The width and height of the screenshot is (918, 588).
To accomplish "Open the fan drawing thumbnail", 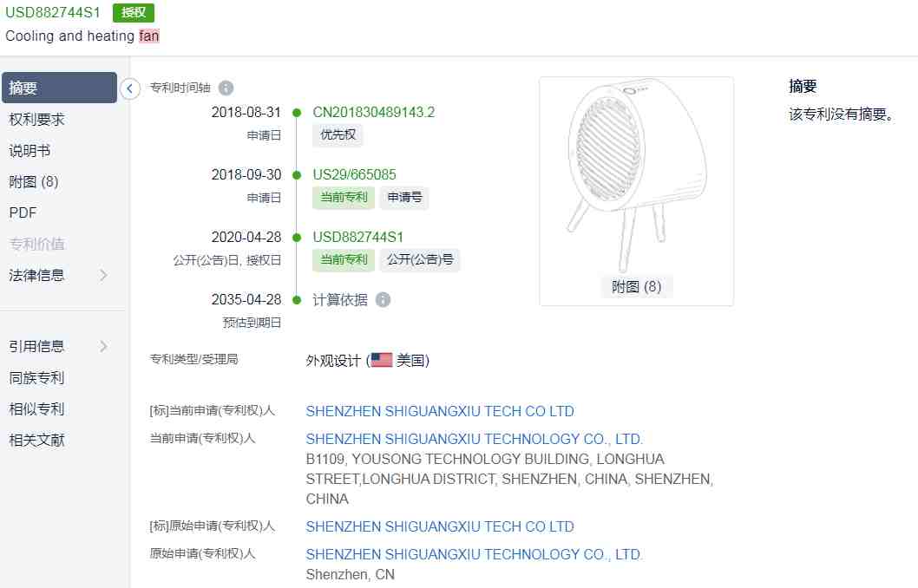I will pyautogui.click(x=636, y=175).
